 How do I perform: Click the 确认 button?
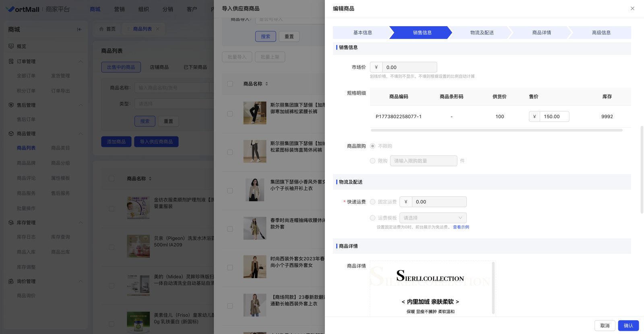[x=628, y=326]
